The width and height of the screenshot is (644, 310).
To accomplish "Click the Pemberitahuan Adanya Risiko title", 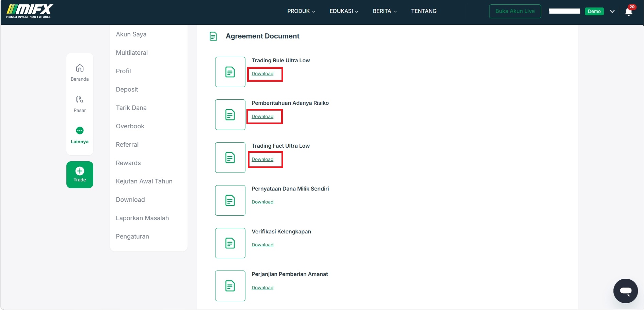I will tap(290, 103).
